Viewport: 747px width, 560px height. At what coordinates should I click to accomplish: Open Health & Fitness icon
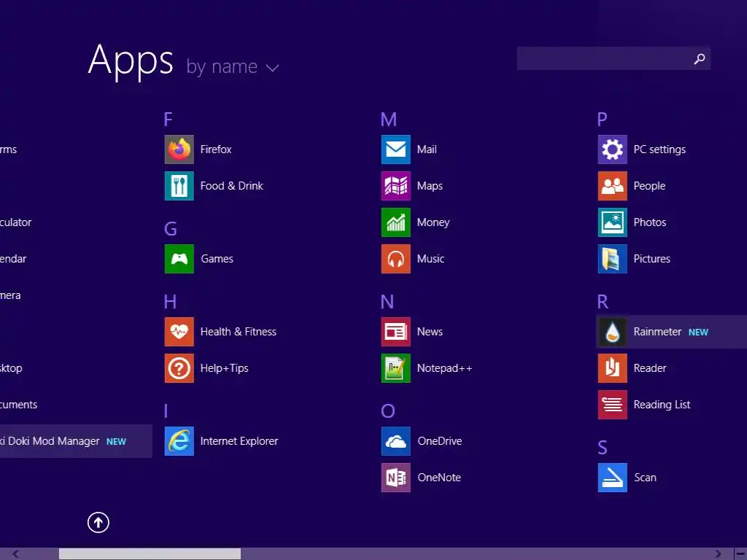179,332
